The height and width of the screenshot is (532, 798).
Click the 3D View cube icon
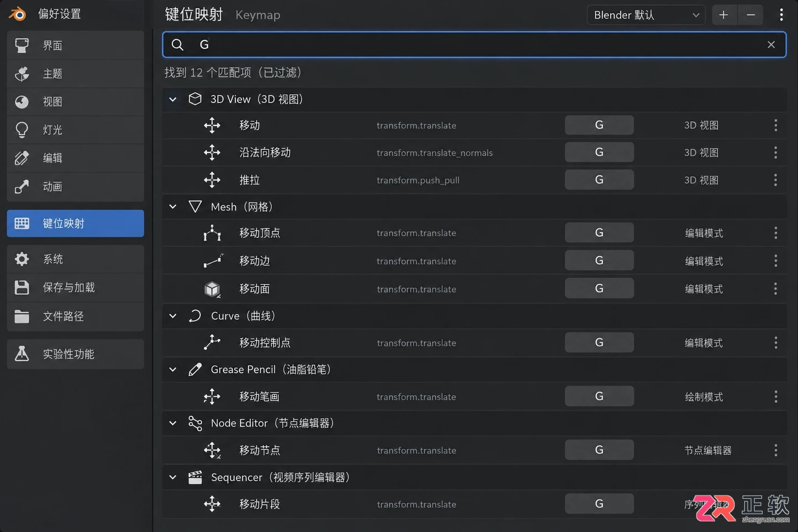[x=195, y=99]
